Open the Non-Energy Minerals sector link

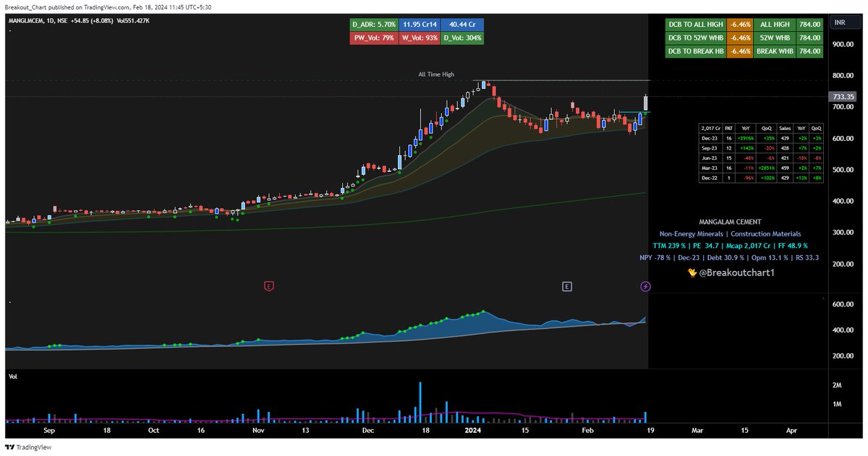point(692,233)
